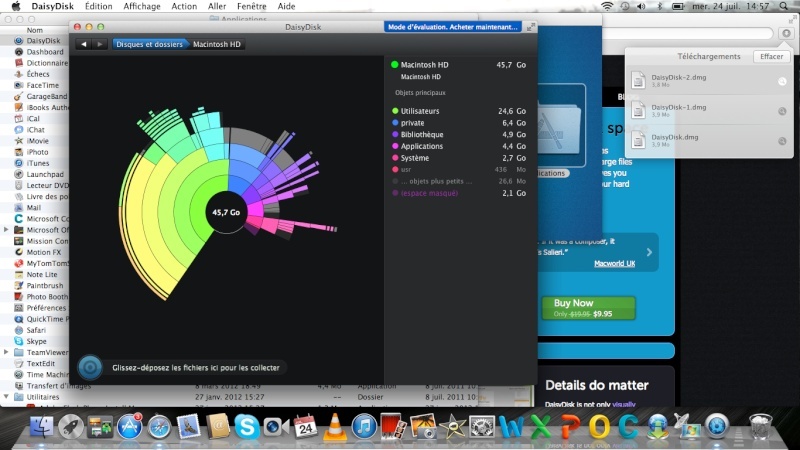The width and height of the screenshot is (800, 450).
Task: Expand the TeamViewer folder disclosure triangle
Action: point(6,352)
